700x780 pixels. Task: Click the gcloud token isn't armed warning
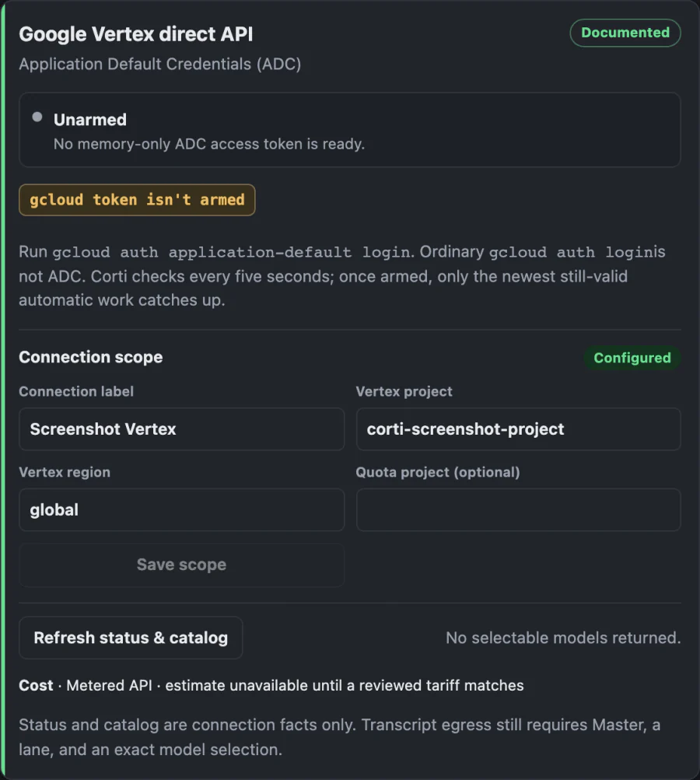point(137,200)
